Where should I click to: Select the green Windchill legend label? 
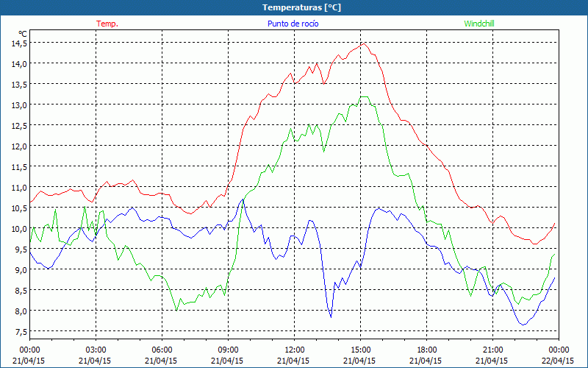(479, 24)
